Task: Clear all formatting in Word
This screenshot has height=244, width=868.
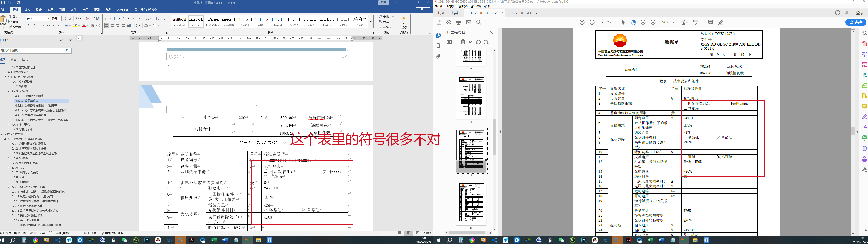Action: click(x=87, y=18)
